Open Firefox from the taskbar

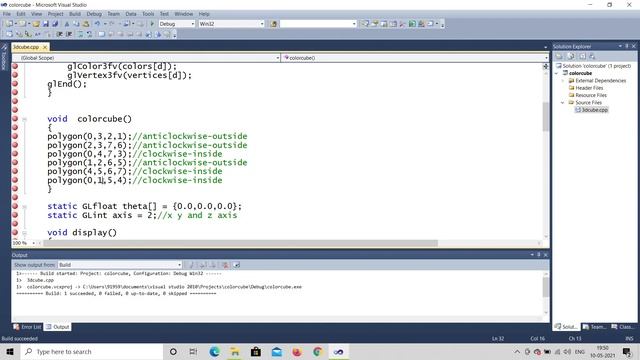point(297,351)
